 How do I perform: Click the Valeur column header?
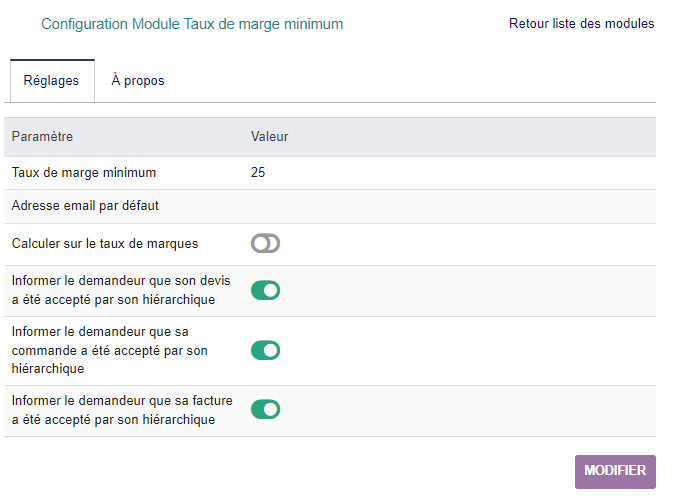tap(269, 136)
